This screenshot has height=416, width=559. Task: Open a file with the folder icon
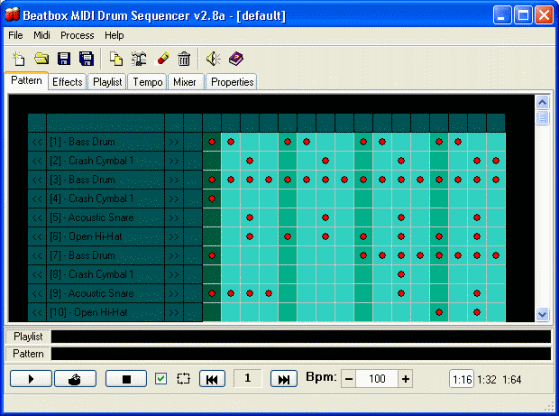point(41,58)
